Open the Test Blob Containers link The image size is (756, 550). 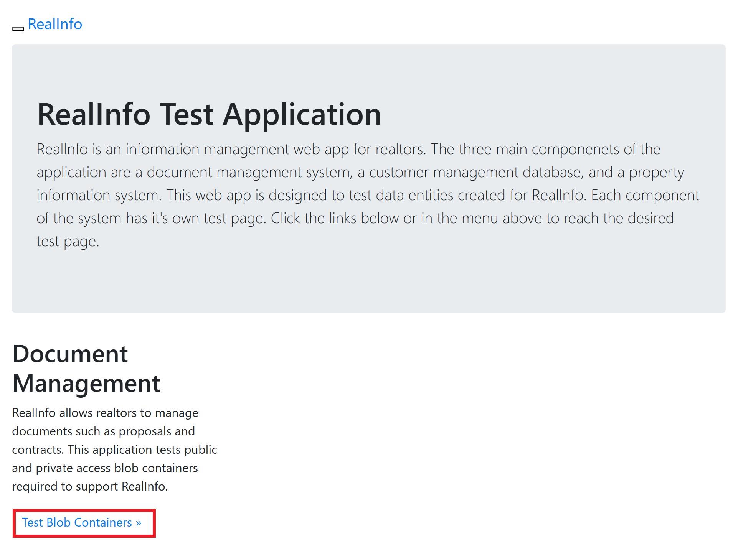(x=81, y=523)
